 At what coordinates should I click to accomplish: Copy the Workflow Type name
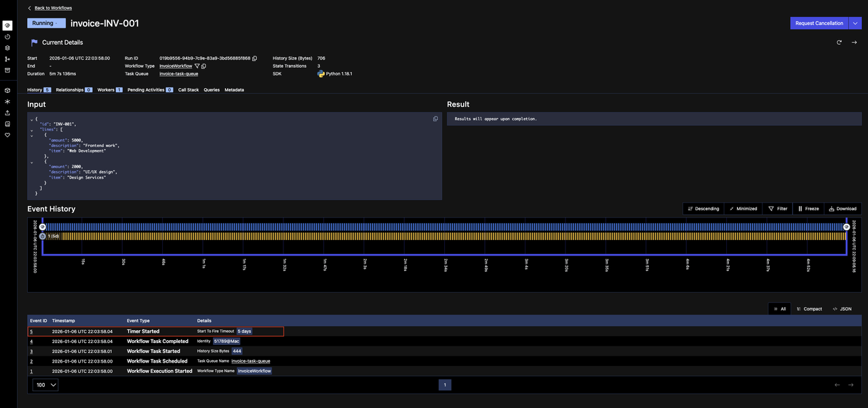click(203, 66)
